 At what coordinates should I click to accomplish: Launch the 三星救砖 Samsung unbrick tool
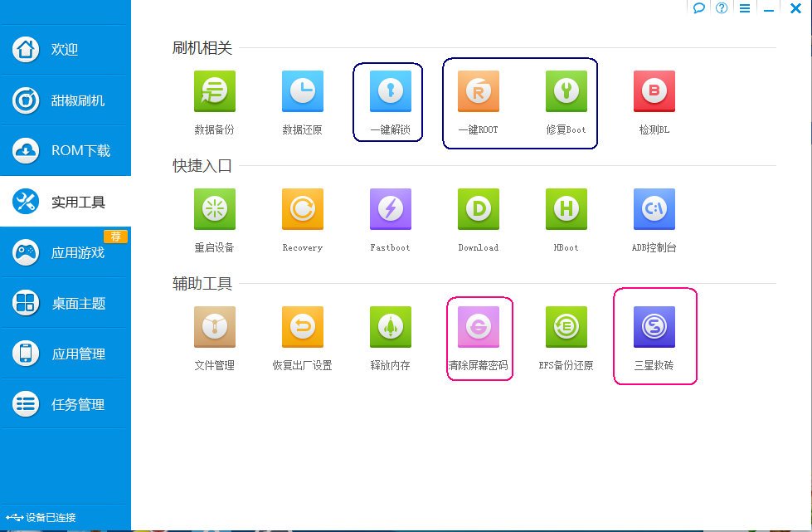pos(654,327)
